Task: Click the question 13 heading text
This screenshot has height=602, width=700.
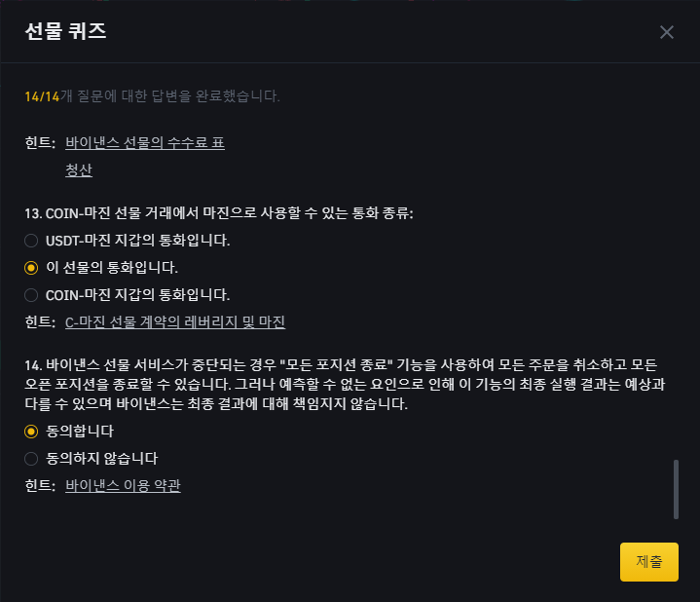Action: [219, 213]
